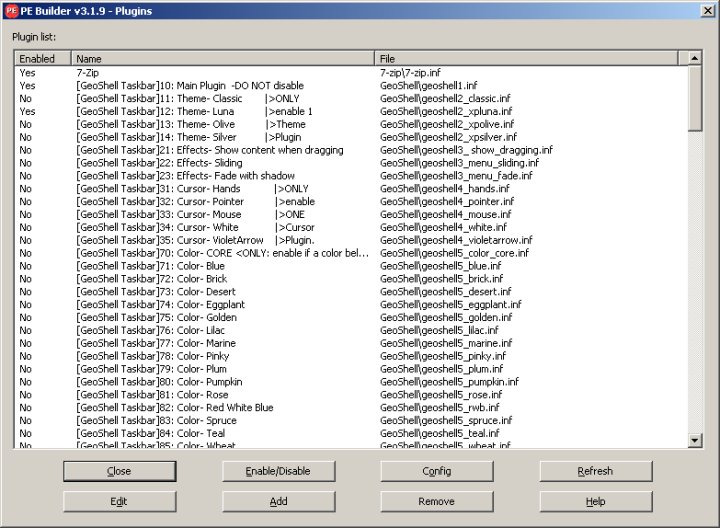Click file cell geoshell5_eggplant.inf
720x528 pixels.
coord(450,304)
